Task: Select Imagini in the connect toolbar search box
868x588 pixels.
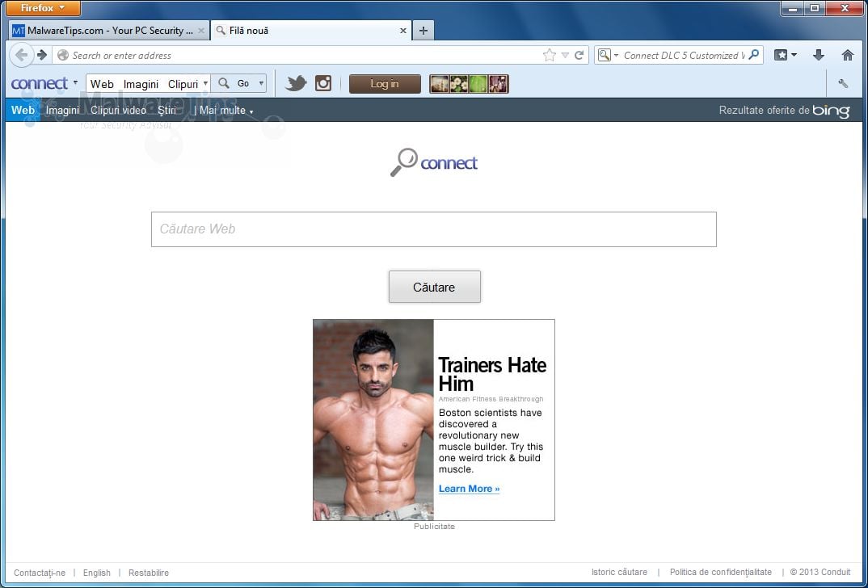Action: [141, 84]
